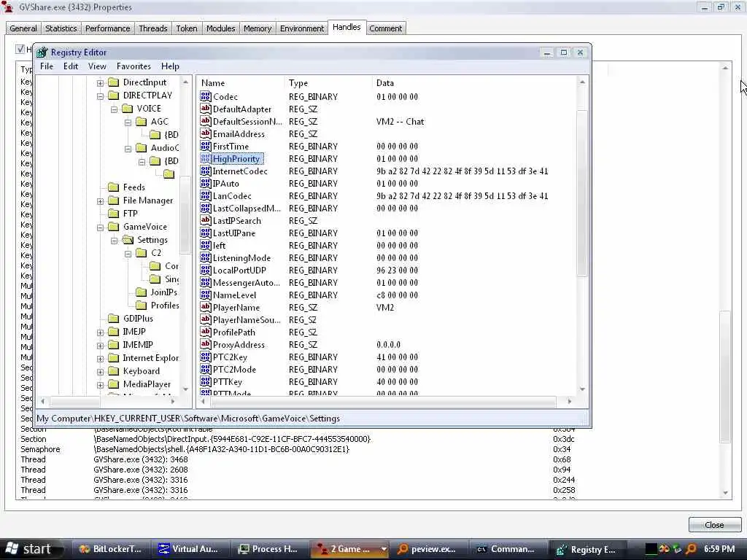Viewport: 747px width, 560px height.
Task: Click the ProxyAddress string value icon
Action: tap(205, 344)
